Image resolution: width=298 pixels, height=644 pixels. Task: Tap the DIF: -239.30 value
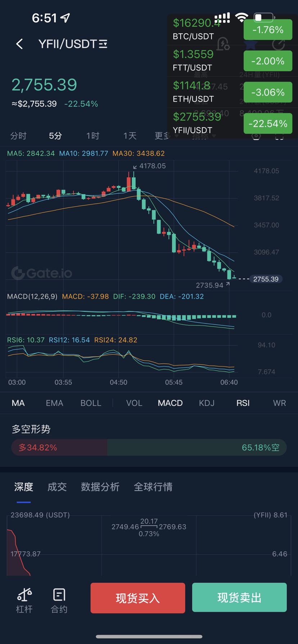(x=134, y=296)
